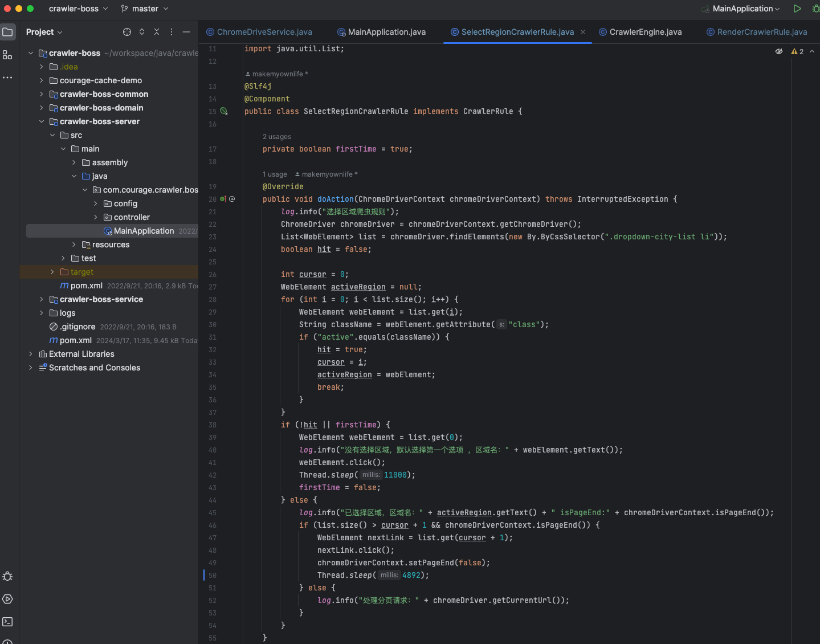Viewport: 820px width, 644px height.
Task: Select crawler-boss-service module
Action: tap(101, 299)
